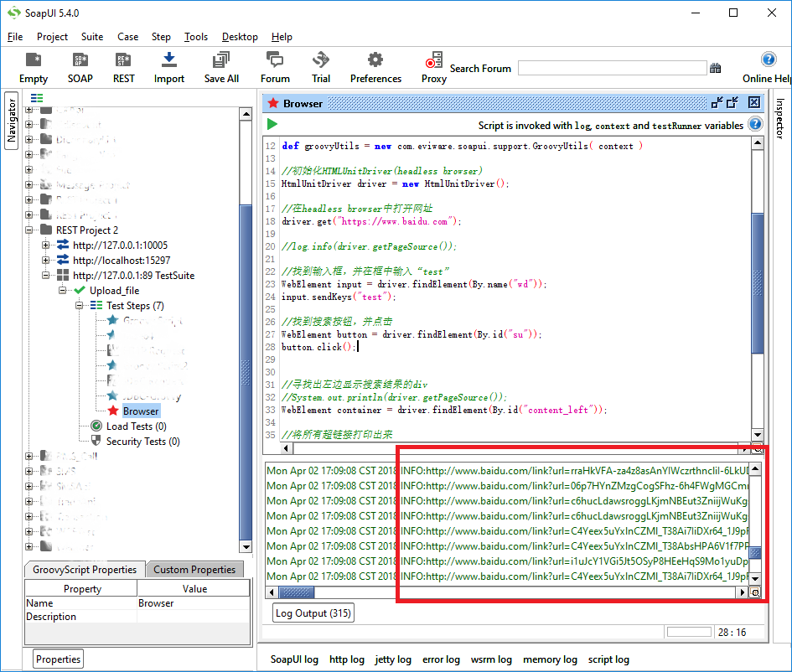792x672 pixels.
Task: Click the Navigator side tab
Action: 12,120
